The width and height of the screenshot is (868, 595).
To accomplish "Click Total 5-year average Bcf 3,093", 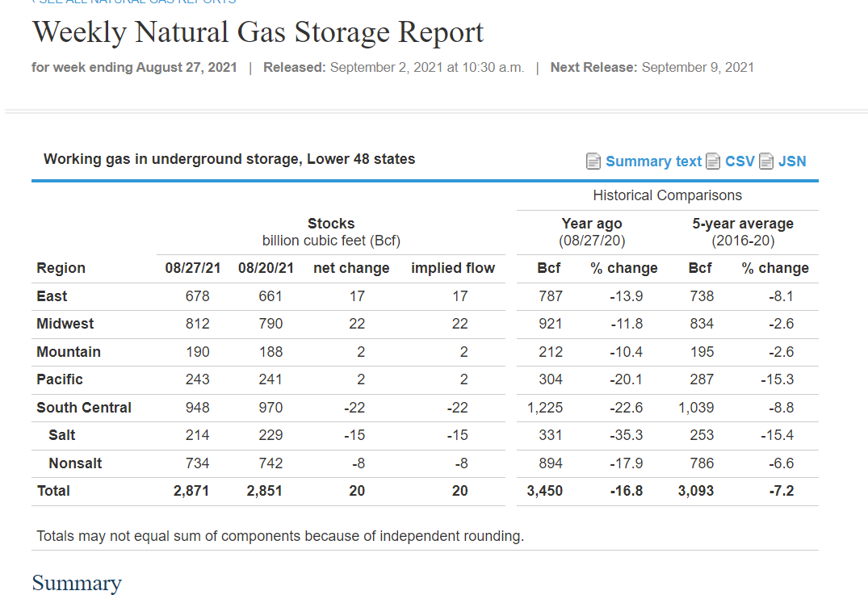I will [x=696, y=491].
